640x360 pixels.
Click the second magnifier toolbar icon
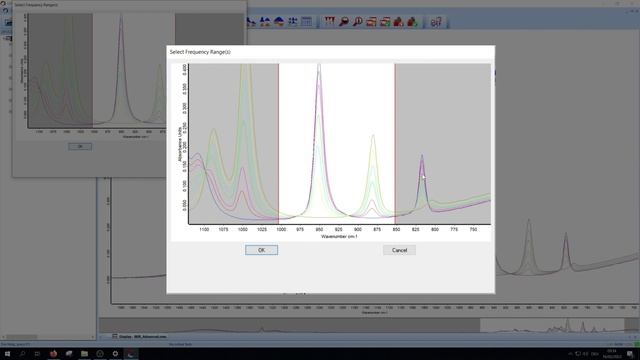point(357,22)
